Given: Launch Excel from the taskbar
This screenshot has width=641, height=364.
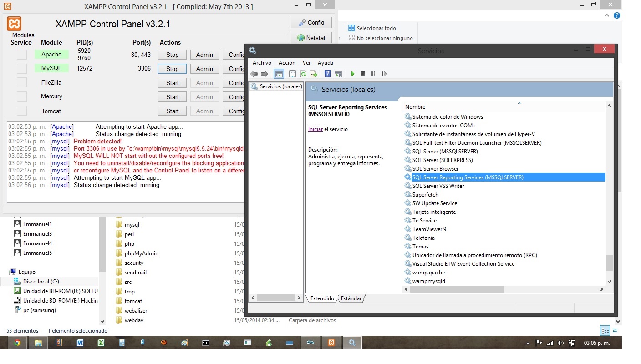Looking at the screenshot, I should tap(101, 343).
